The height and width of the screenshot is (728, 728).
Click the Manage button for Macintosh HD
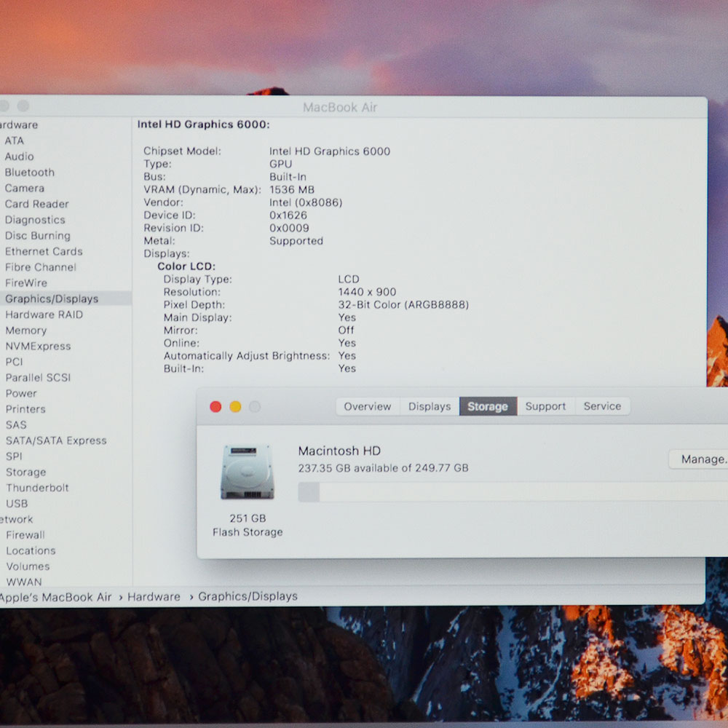click(x=700, y=459)
